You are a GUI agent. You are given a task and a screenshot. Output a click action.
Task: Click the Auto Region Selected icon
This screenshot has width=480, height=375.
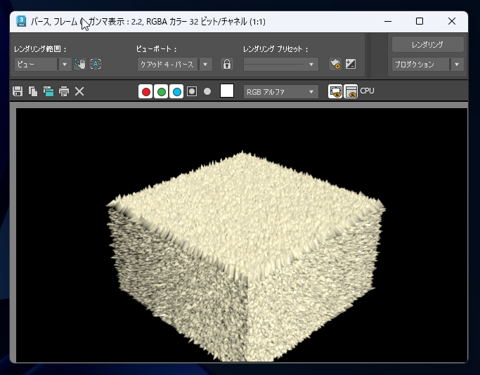tap(96, 64)
